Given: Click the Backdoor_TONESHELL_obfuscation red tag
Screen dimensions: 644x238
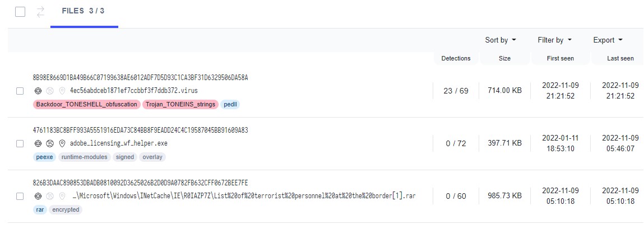Looking at the screenshot, I should [86, 104].
